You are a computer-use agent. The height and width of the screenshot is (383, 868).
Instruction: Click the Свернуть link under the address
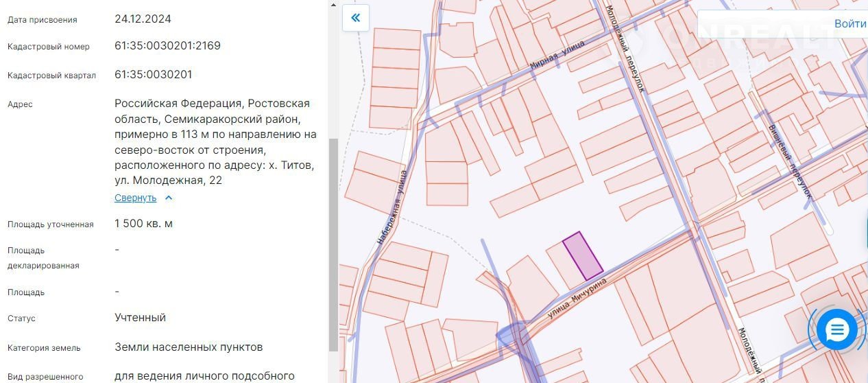(136, 198)
